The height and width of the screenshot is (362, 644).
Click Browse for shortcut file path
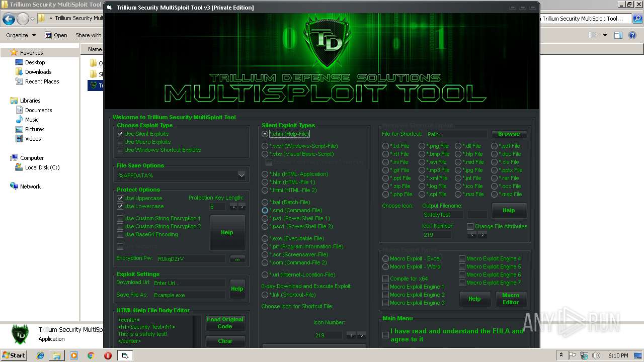point(509,134)
